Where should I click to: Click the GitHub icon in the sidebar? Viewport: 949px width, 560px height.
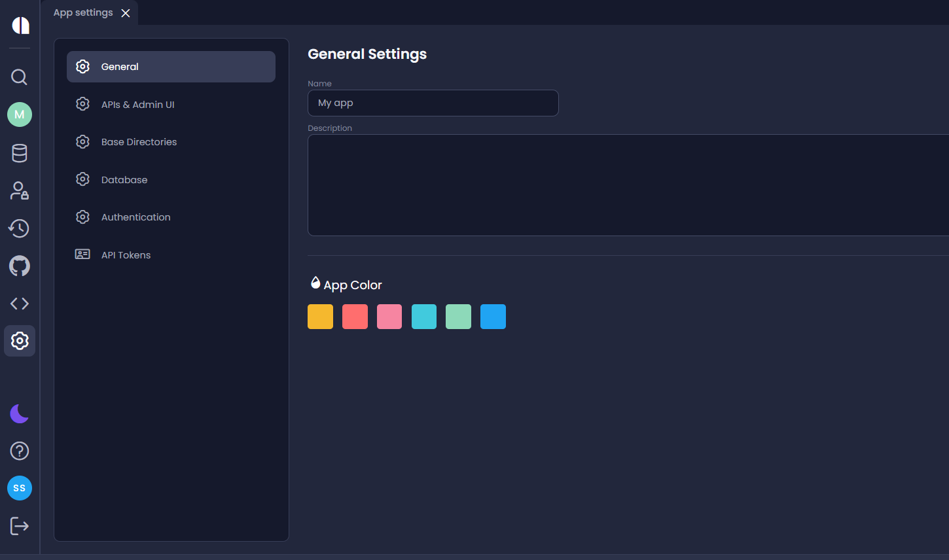(x=20, y=266)
